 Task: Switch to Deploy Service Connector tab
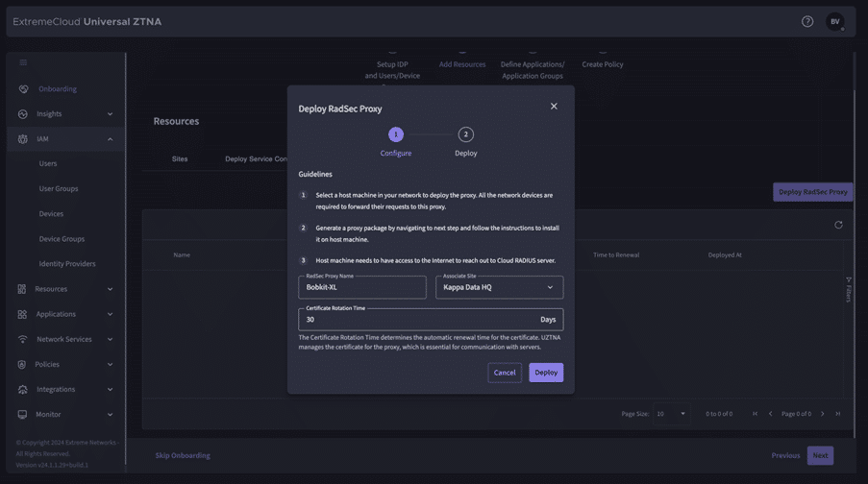pos(256,158)
